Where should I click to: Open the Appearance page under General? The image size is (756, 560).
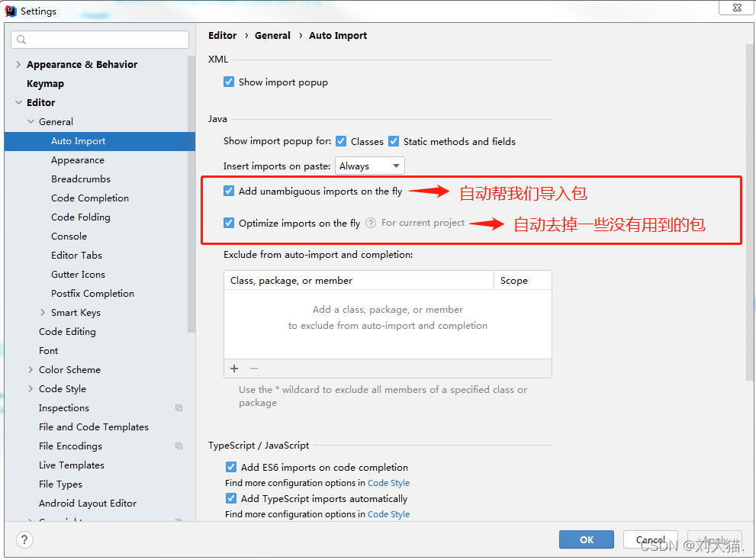pyautogui.click(x=78, y=160)
